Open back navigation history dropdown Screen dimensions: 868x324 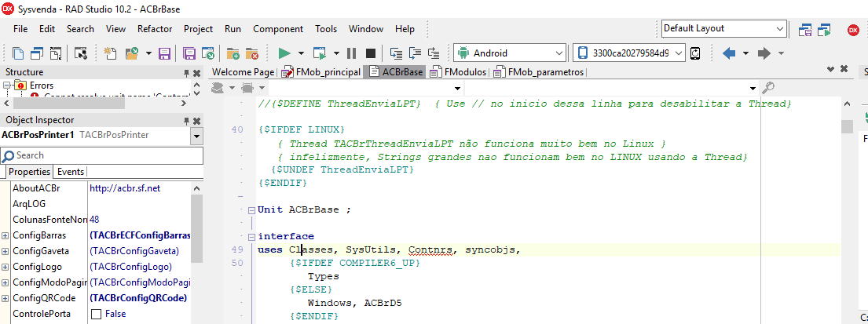745,53
